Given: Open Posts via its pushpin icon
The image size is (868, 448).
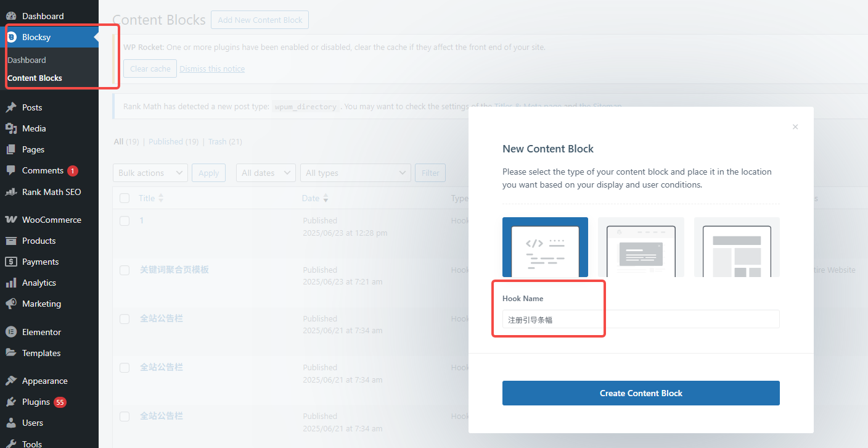Looking at the screenshot, I should (x=11, y=107).
